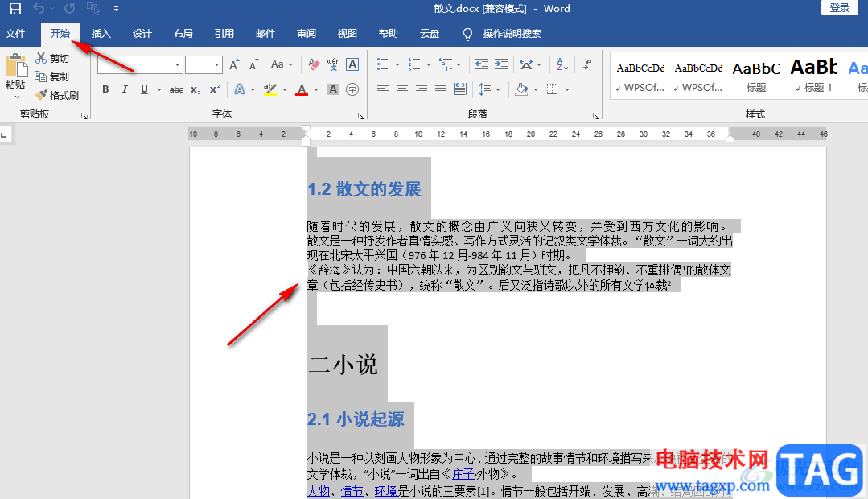Apply bulleted list
This screenshot has width=868, height=499.
(383, 65)
